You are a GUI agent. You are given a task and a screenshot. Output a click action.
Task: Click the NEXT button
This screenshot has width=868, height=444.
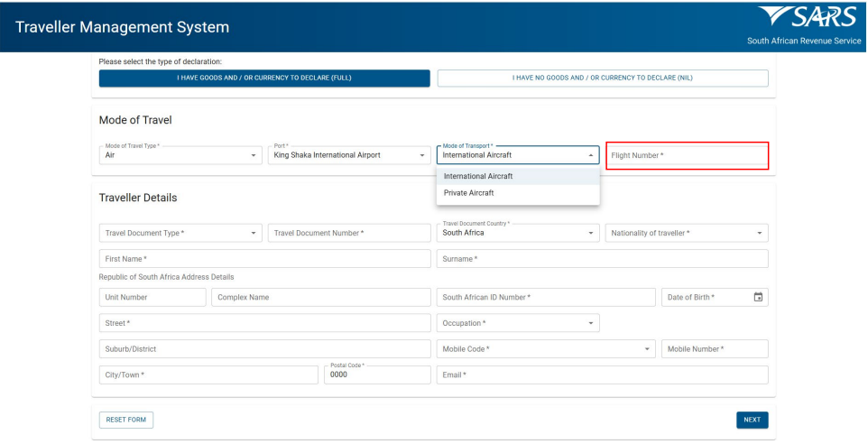tap(752, 420)
